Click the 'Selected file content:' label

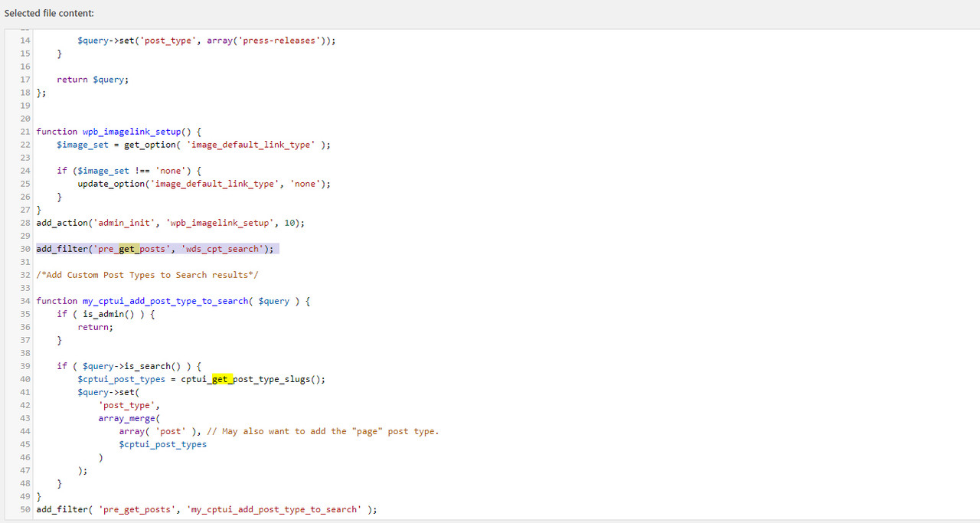pyautogui.click(x=49, y=13)
